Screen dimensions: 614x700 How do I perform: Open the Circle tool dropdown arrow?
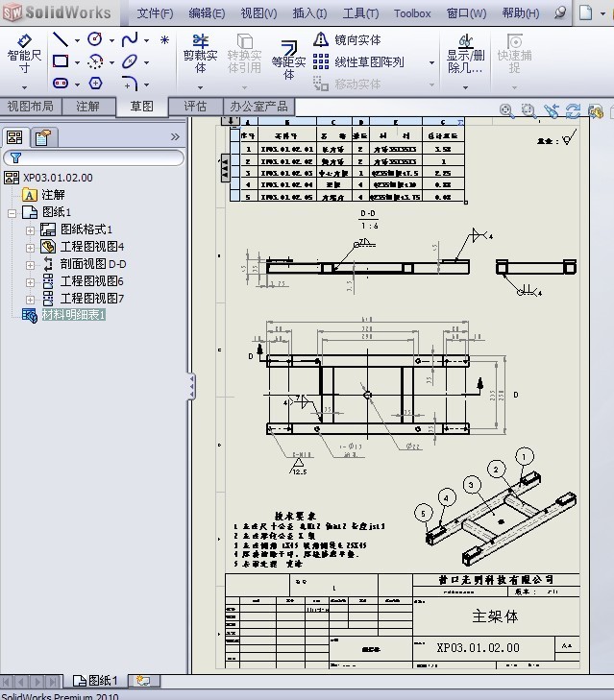111,40
